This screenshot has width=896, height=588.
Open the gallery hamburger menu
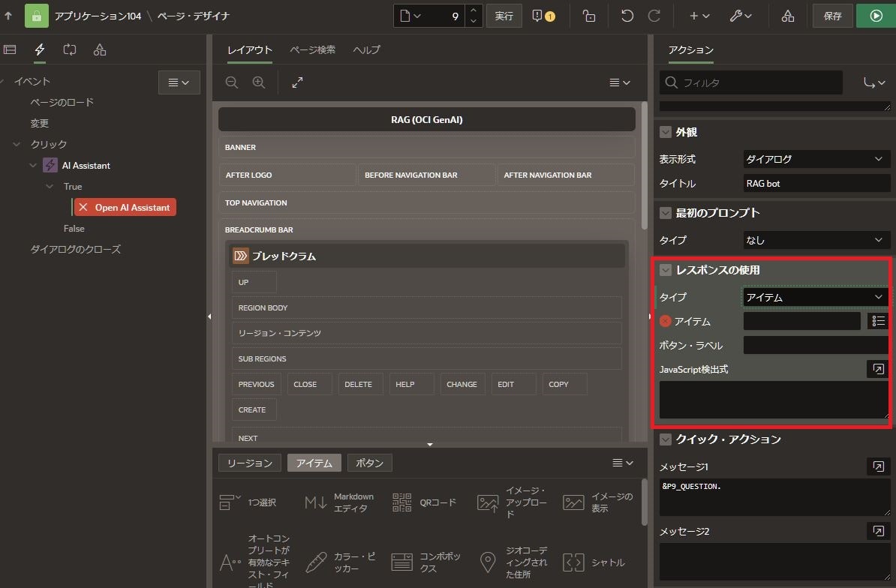tap(623, 463)
